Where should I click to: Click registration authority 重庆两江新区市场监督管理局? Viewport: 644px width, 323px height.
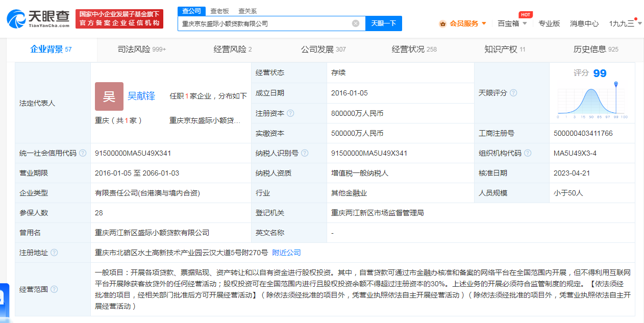click(378, 213)
